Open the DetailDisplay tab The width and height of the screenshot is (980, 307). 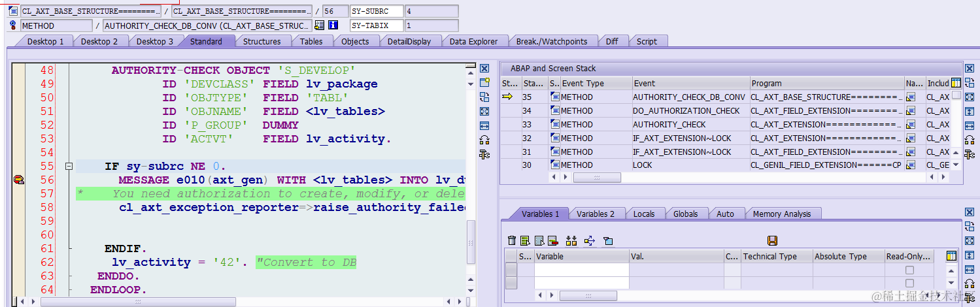409,41
